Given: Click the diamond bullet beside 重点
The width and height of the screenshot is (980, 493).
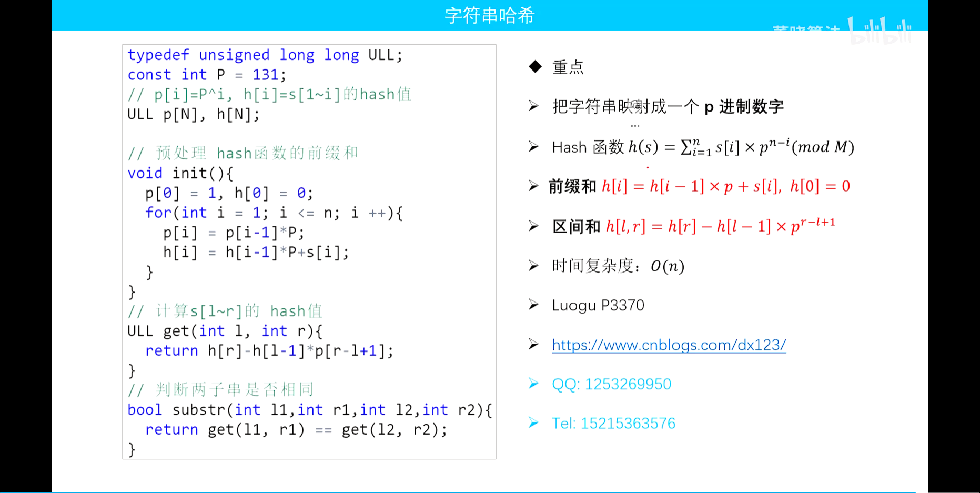Looking at the screenshot, I should pos(535,67).
